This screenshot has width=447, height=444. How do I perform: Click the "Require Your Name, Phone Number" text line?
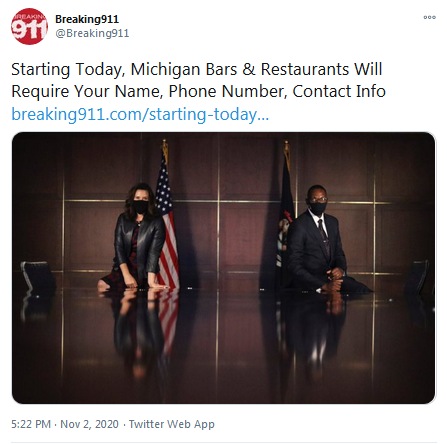[x=149, y=92]
